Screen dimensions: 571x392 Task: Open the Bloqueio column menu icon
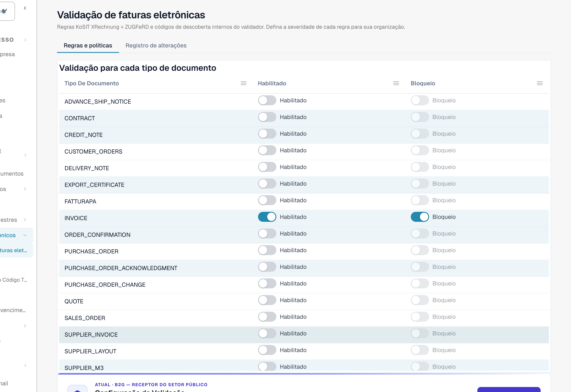(540, 83)
